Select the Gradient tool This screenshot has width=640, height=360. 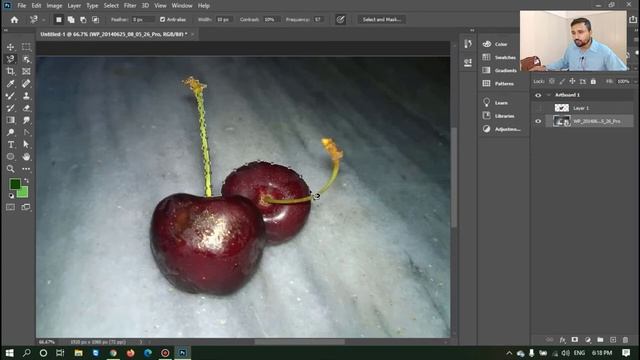pos(11,120)
